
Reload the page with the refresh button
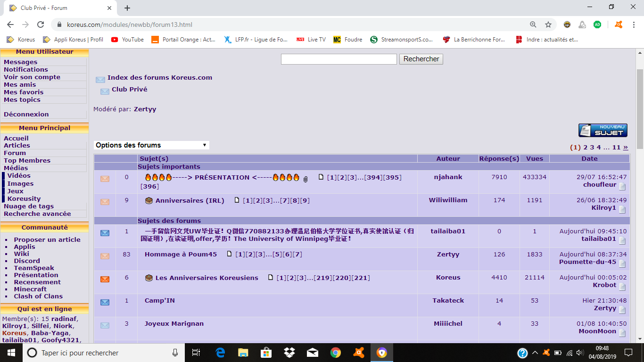click(41, 25)
